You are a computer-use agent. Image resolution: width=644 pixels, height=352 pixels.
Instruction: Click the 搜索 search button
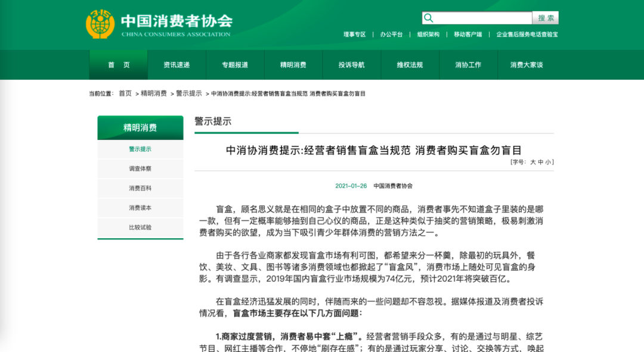[x=546, y=18]
